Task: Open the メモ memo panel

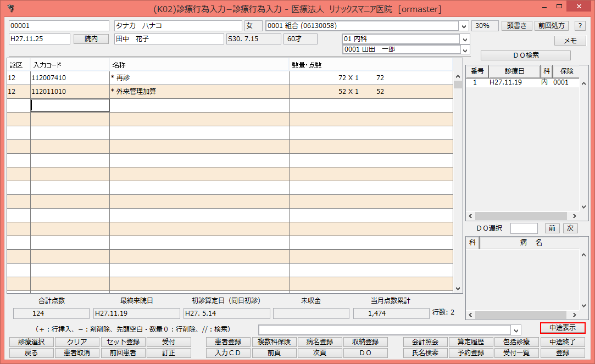Action: point(571,40)
